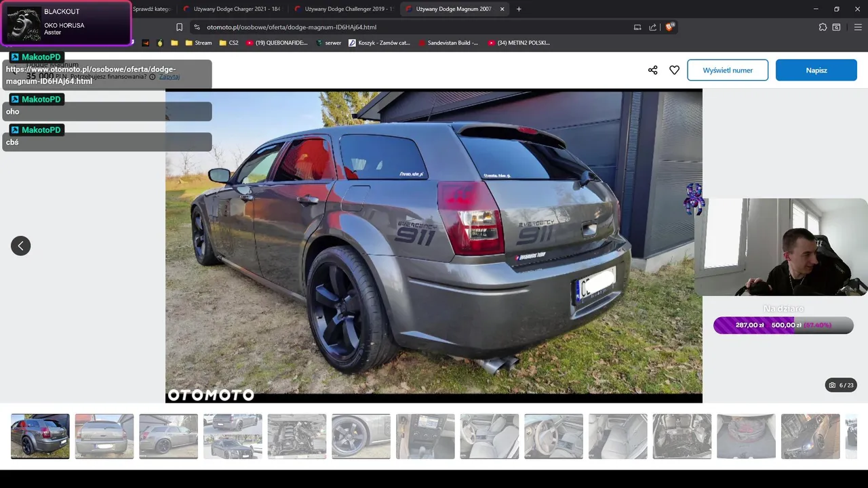Screen dimensions: 868x488
Task: Click the first small orange bookmark icon
Action: point(145,43)
